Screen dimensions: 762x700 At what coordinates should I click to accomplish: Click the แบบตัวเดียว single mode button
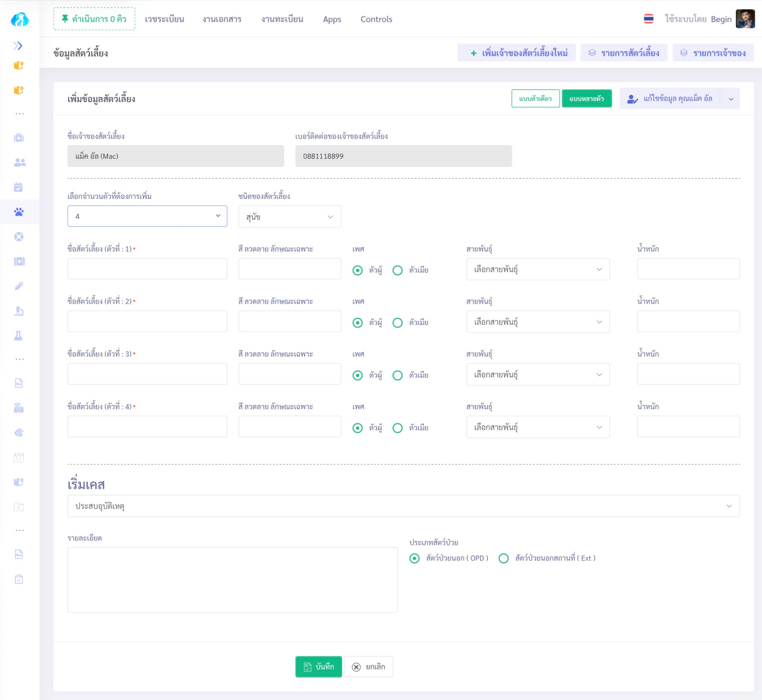pyautogui.click(x=535, y=98)
